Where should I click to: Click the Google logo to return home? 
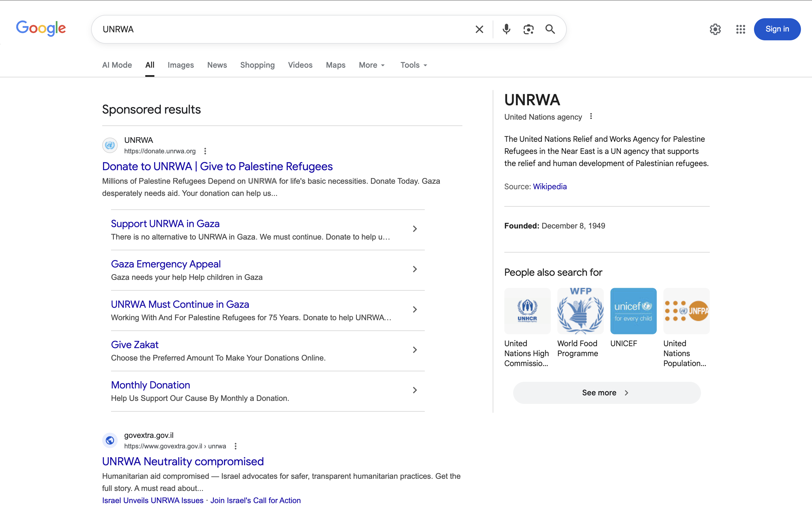coord(41,28)
